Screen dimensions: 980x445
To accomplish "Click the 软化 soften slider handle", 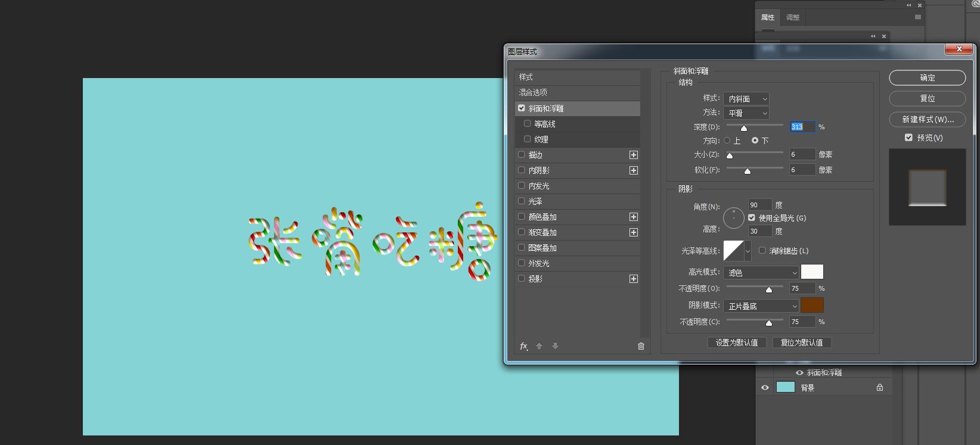I will (747, 171).
